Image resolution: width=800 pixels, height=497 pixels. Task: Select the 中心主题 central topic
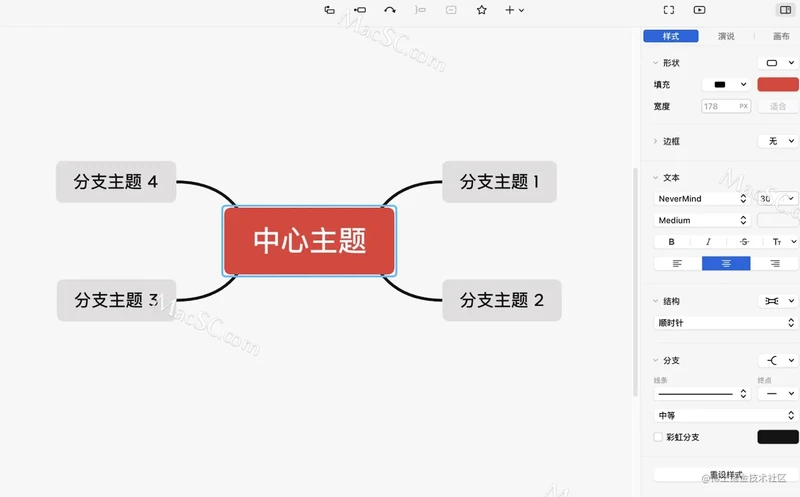[x=309, y=241]
